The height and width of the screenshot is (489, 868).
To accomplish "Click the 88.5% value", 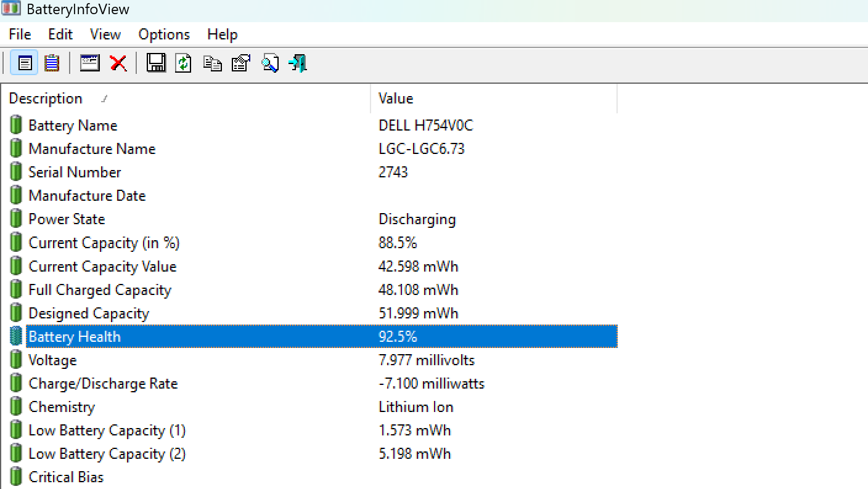I will (398, 243).
